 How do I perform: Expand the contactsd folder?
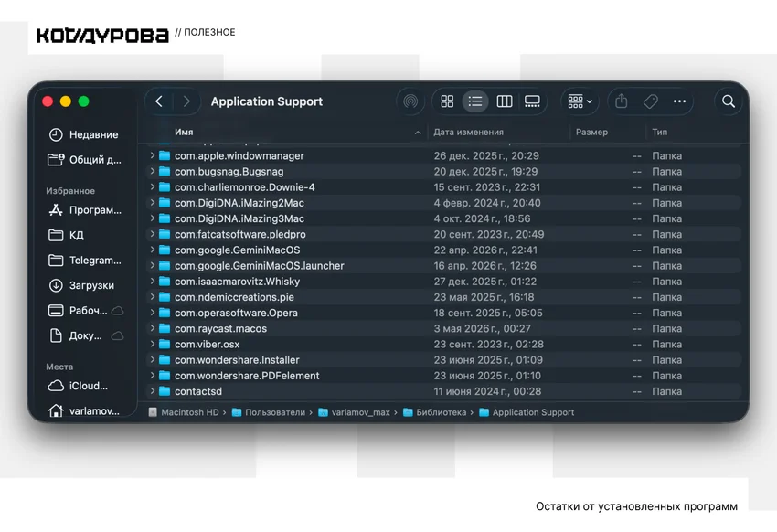153,391
